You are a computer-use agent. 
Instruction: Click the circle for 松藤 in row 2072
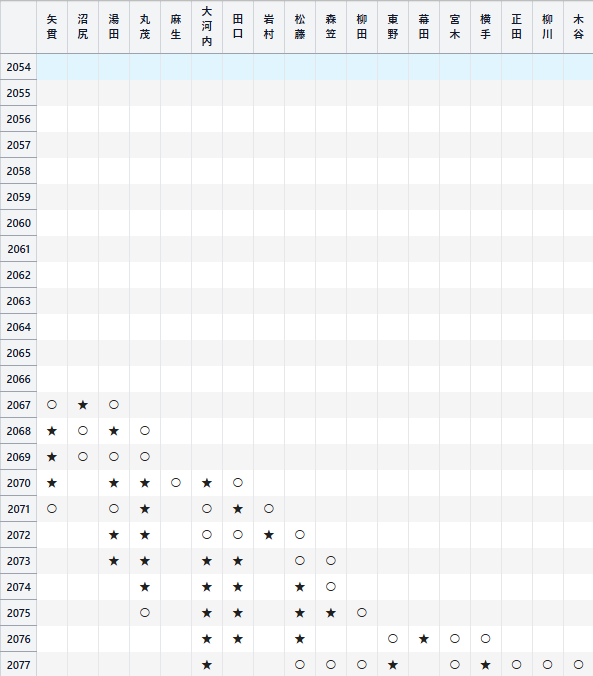pos(300,535)
